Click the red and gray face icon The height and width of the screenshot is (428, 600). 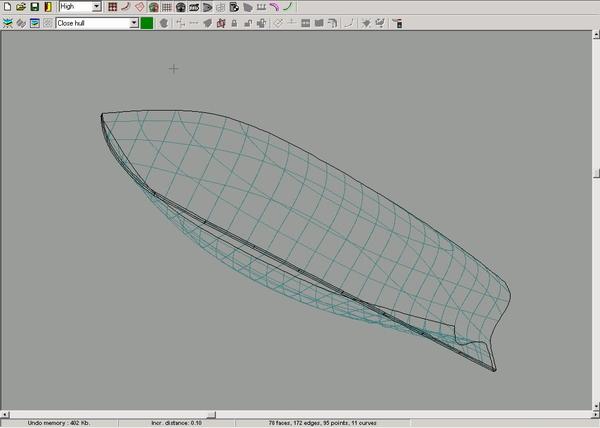click(x=221, y=23)
